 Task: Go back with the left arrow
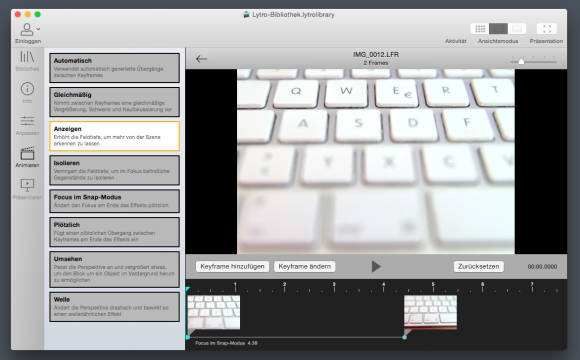coord(201,59)
